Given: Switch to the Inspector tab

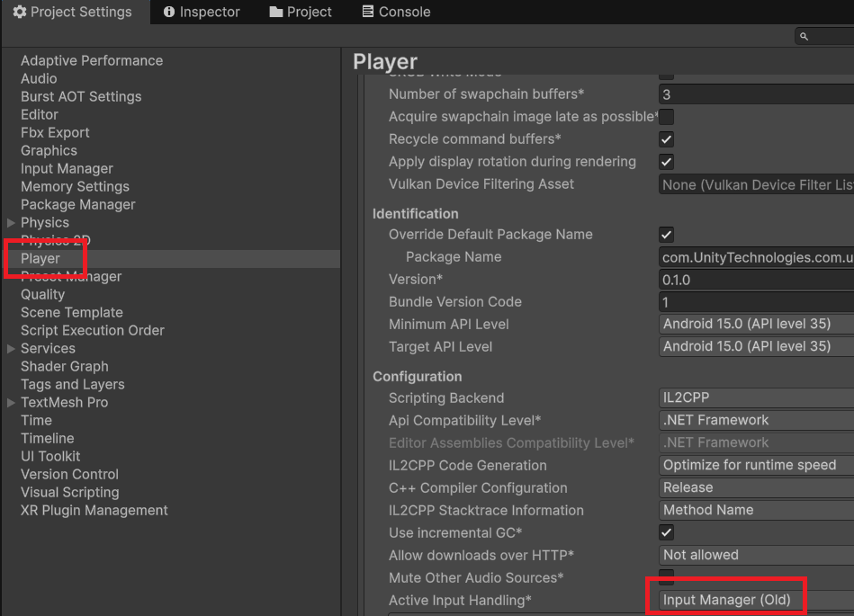Looking at the screenshot, I should (202, 12).
